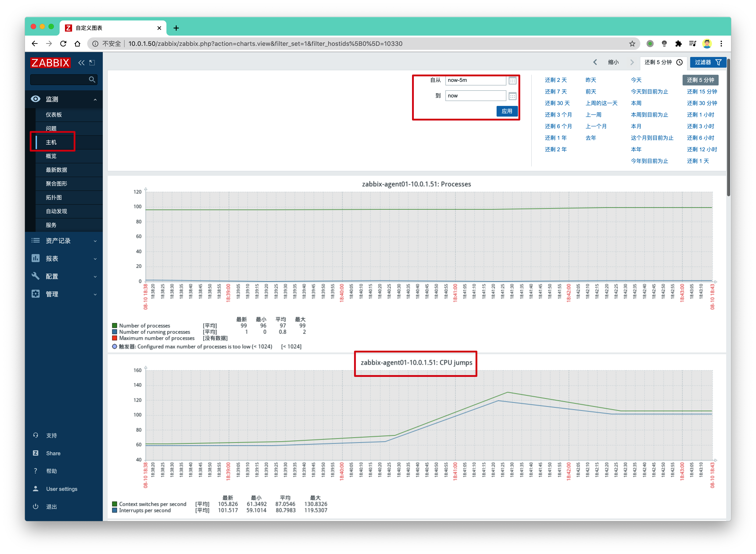Click the 应用 apply button
This screenshot has height=554, width=756.
(507, 111)
